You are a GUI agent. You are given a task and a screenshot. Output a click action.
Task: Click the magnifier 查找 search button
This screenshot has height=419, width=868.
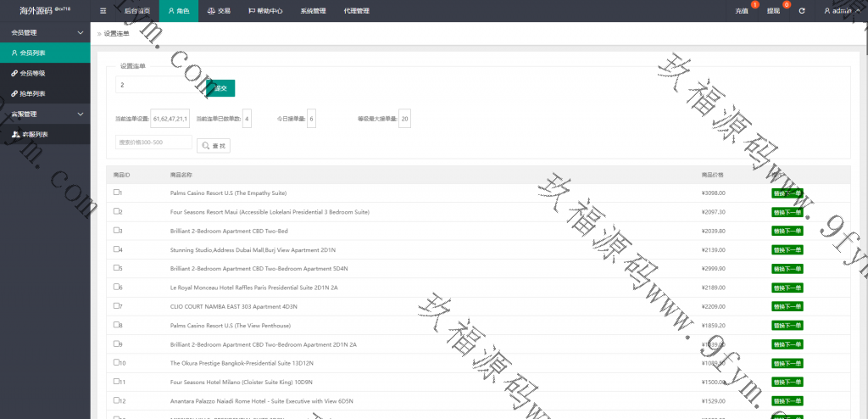pos(214,146)
